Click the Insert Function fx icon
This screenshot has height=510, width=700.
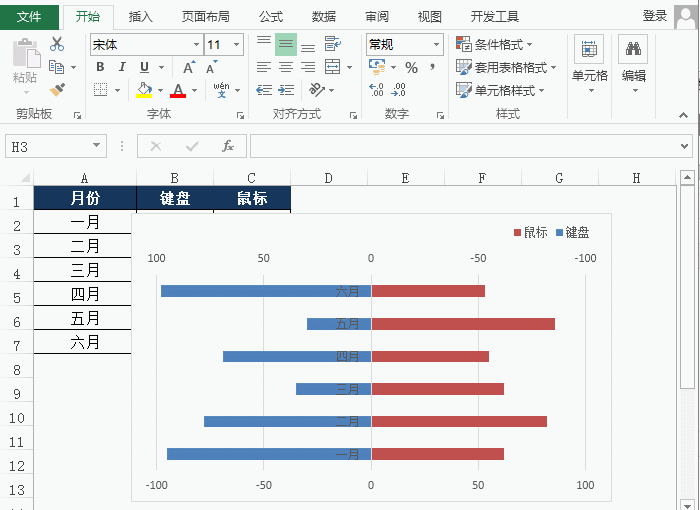[228, 146]
